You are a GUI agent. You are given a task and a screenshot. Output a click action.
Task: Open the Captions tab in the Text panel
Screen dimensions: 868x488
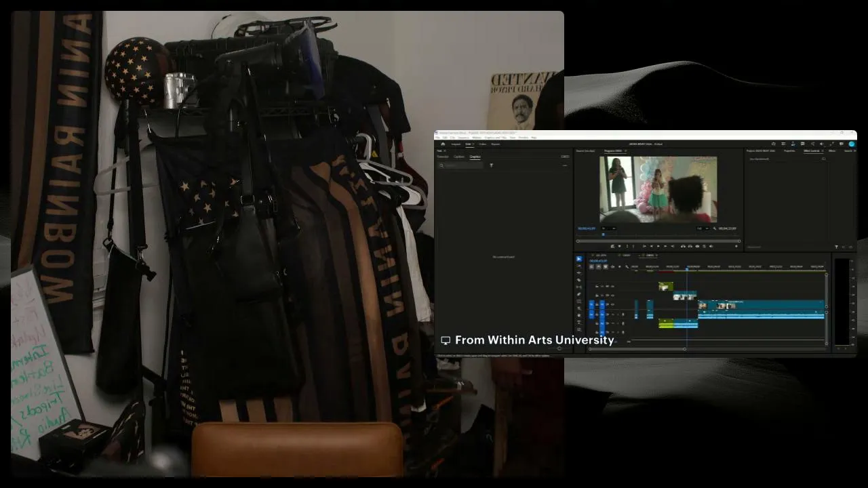click(x=459, y=157)
